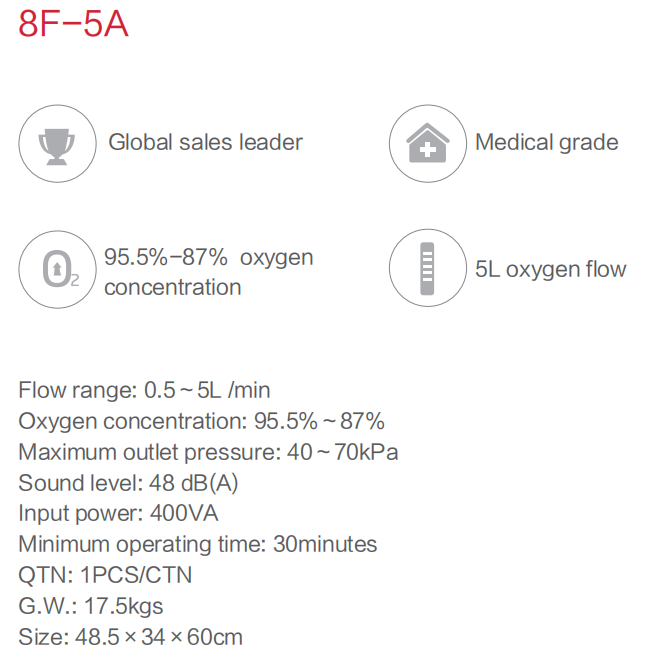
Task: Click the 95.5%-87% oxygen concentration feature text
Action: click(x=208, y=272)
